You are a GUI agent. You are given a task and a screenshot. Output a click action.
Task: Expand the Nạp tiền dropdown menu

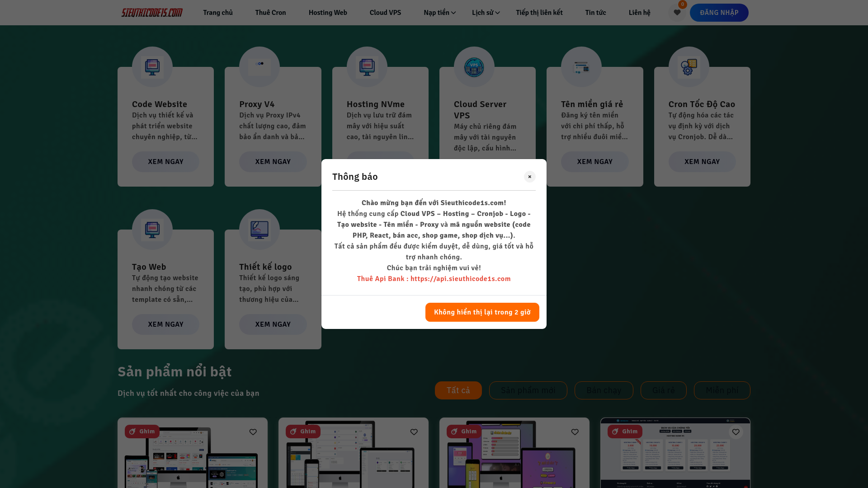click(x=439, y=13)
